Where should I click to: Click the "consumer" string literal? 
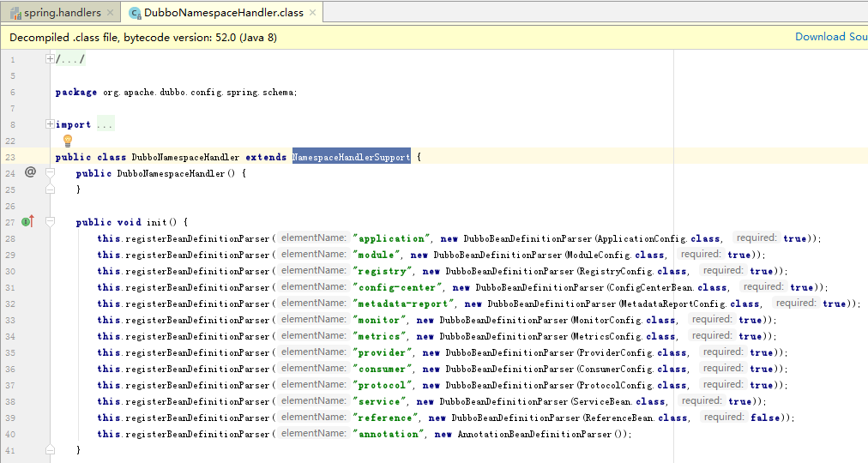pos(383,369)
